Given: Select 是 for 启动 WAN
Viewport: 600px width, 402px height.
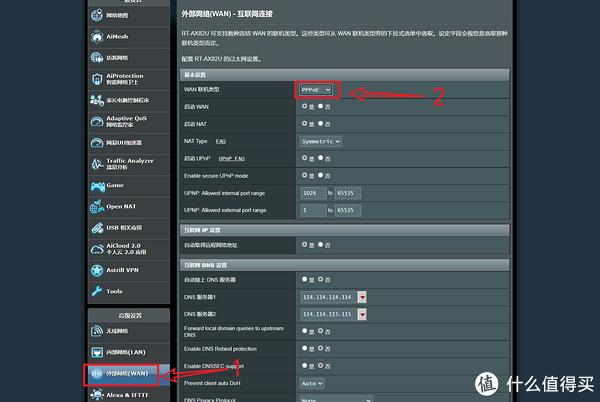Looking at the screenshot, I should [305, 106].
